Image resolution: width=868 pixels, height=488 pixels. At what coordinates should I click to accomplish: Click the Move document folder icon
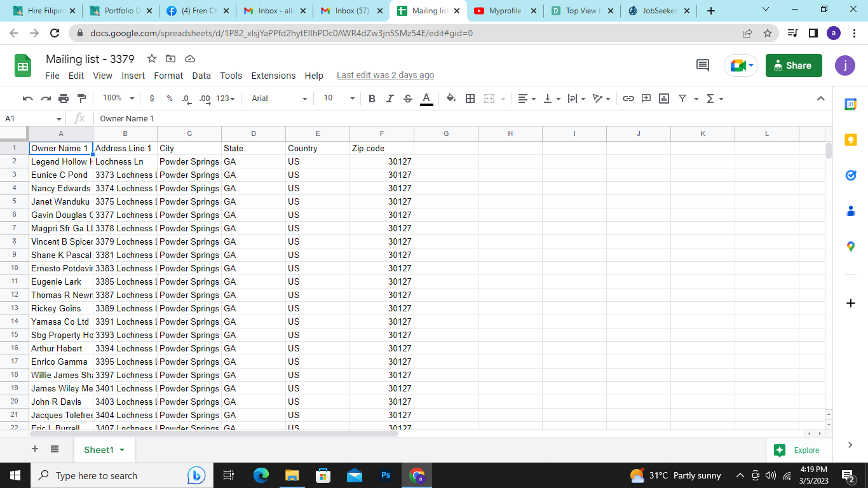[x=170, y=58]
